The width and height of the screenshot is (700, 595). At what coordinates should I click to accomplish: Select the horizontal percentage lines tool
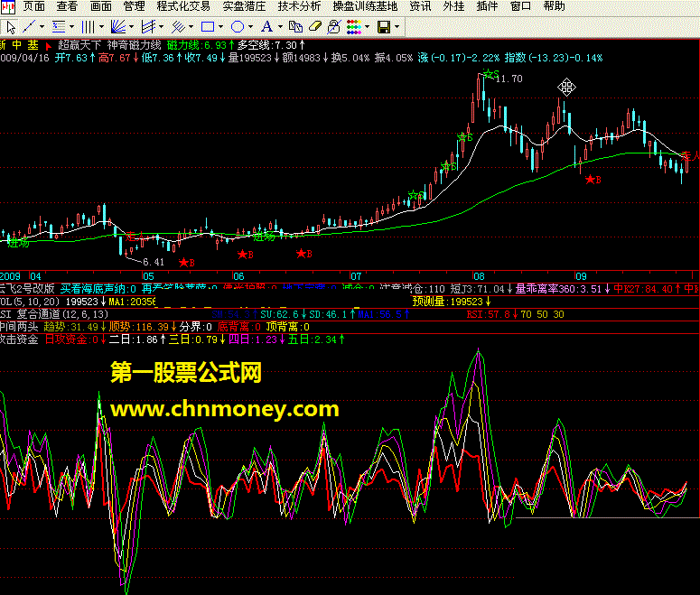click(x=59, y=27)
